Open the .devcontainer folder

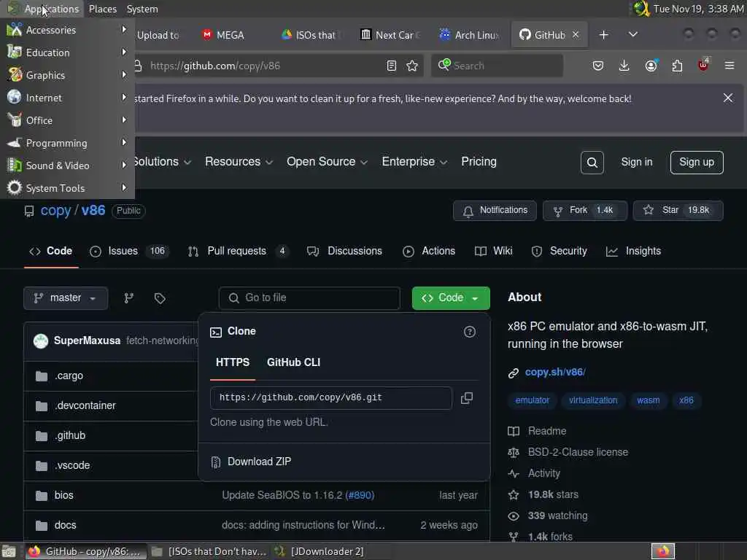pos(85,405)
